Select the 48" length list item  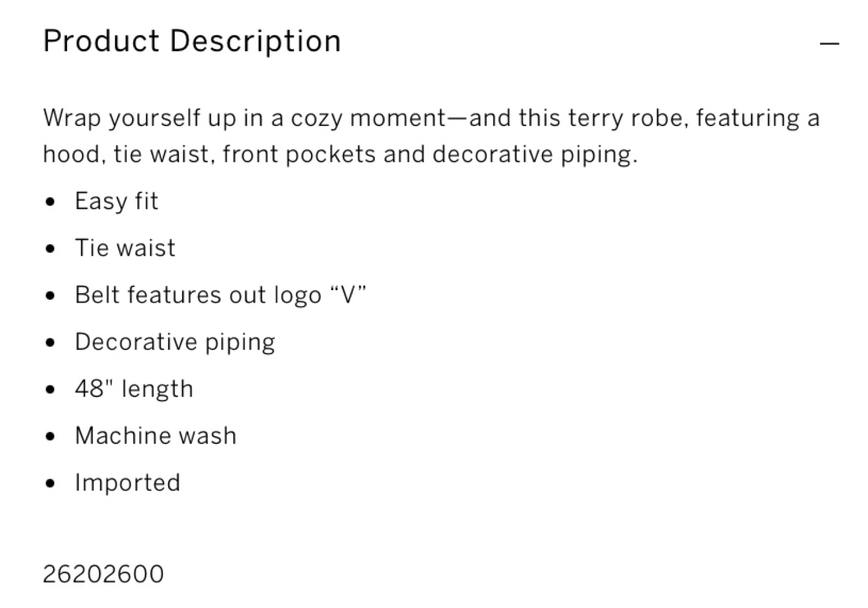[134, 389]
